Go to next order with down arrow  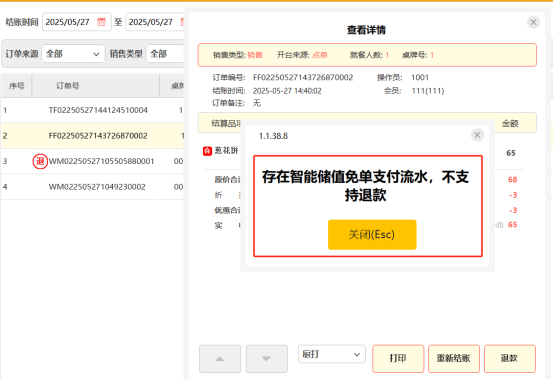(x=267, y=359)
